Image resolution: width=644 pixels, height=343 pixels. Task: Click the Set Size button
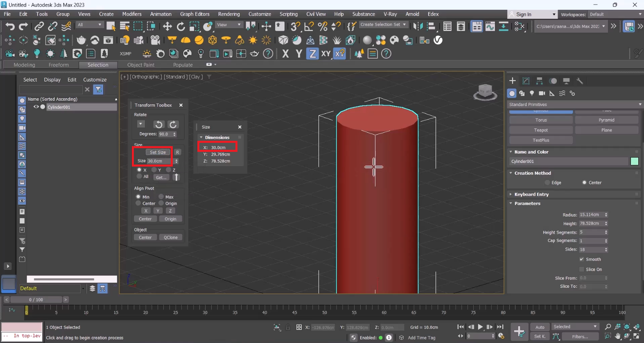(158, 152)
